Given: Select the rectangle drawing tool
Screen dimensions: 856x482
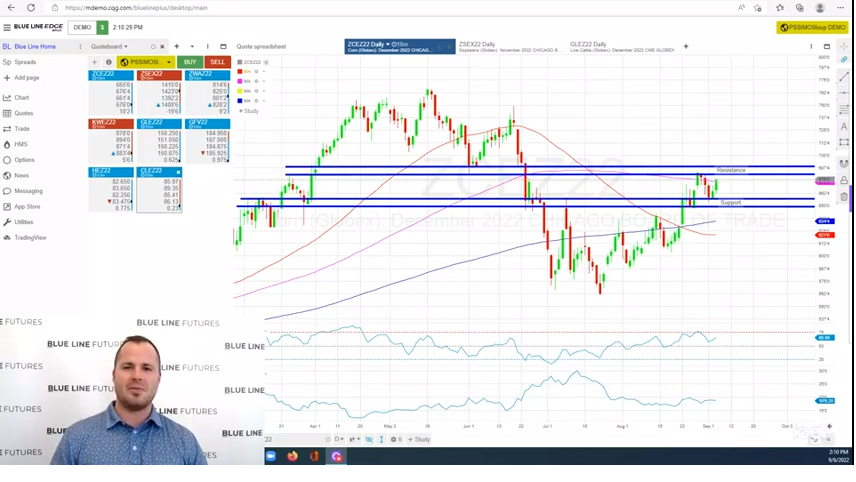Looking at the screenshot, I should click(843, 142).
